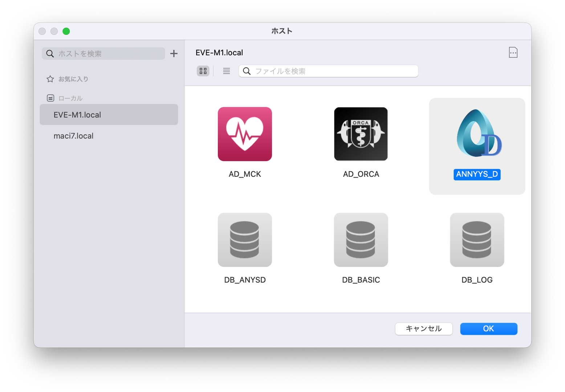
Task: Choose the DB_LOG database icon
Action: (477, 240)
